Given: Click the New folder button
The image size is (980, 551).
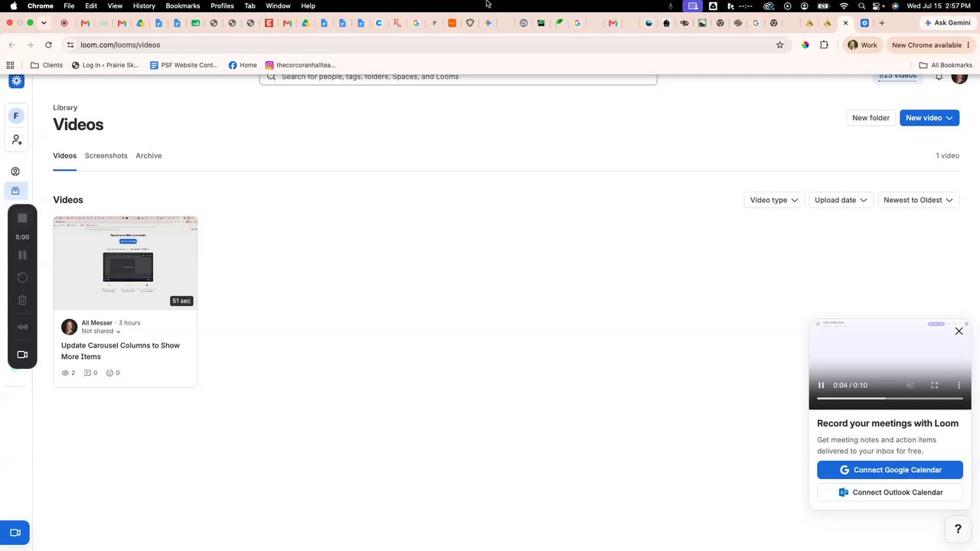Looking at the screenshot, I should 871,118.
